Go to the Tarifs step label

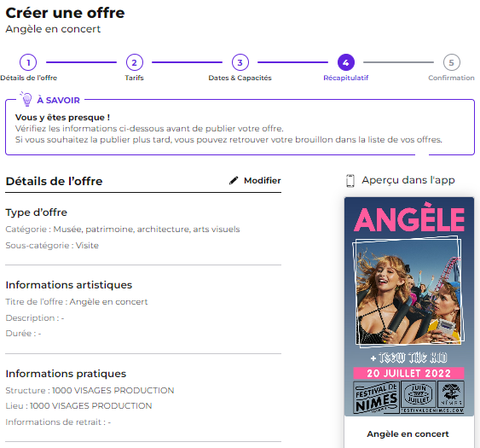coord(135,78)
